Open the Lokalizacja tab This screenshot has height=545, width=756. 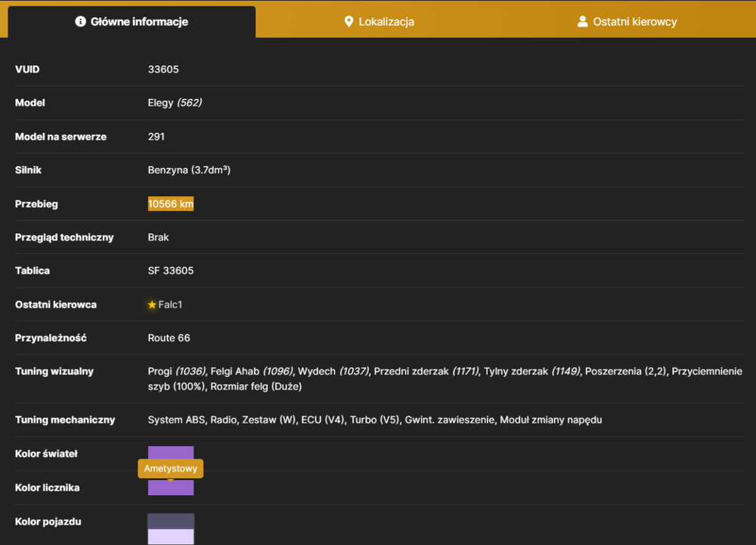[380, 22]
